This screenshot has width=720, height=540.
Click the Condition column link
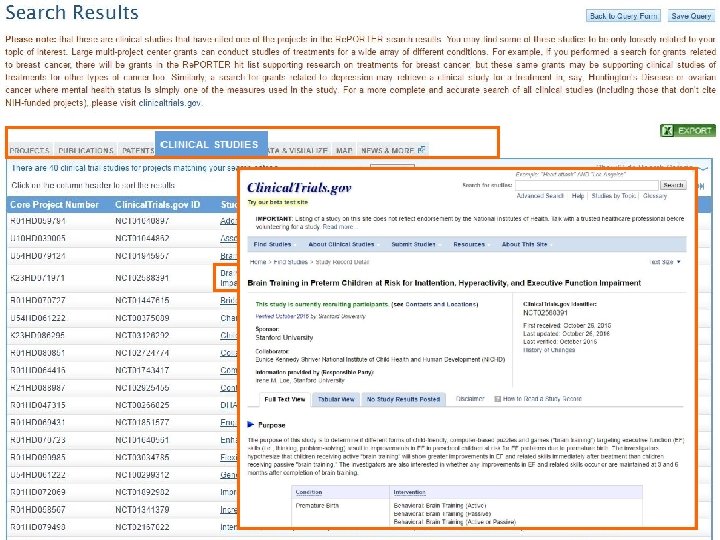(x=309, y=492)
